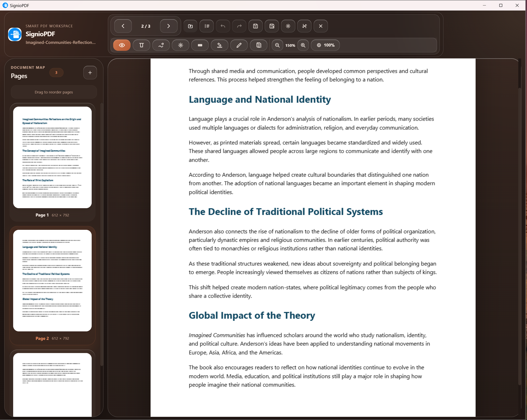Click the 'Pages' panel title
The width and height of the screenshot is (527, 420).
19,76
